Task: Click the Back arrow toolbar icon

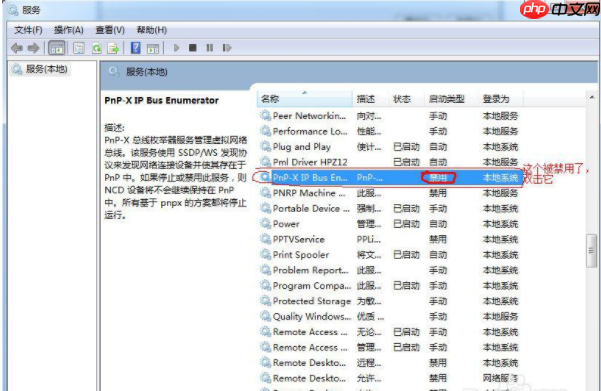Action: coord(16,48)
